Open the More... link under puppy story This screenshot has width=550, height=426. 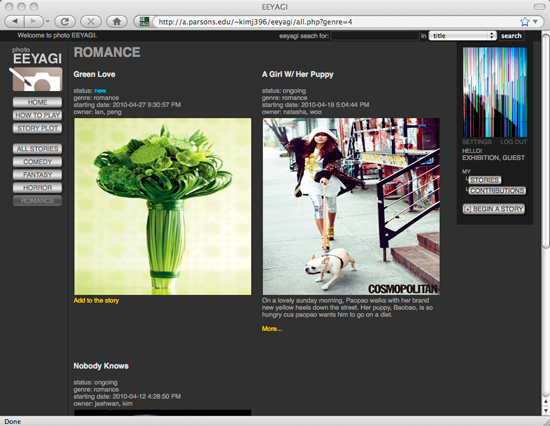[x=272, y=329]
